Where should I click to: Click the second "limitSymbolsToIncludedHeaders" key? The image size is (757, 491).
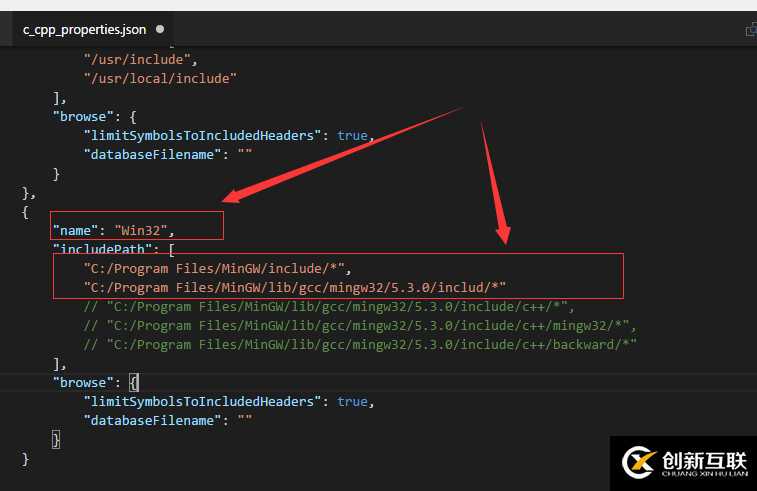pos(202,402)
